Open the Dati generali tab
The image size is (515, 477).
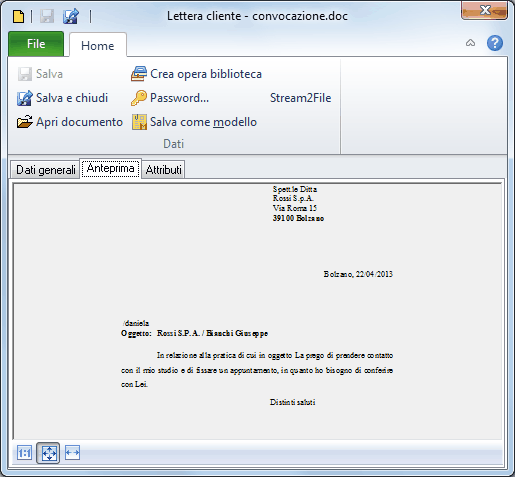pos(46,169)
